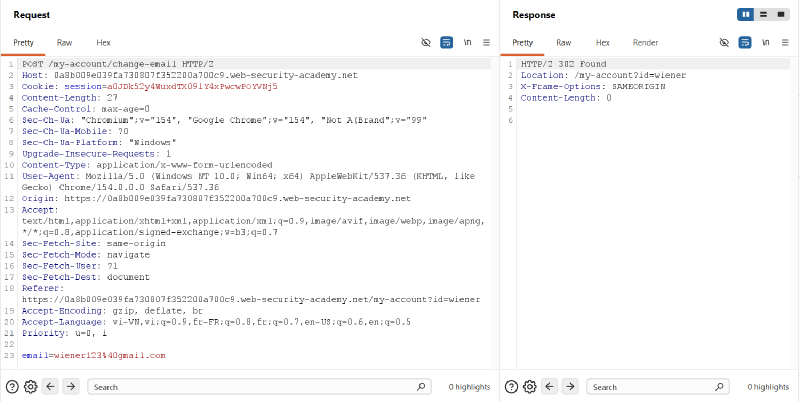Switch to Response Render tab
This screenshot has width=800, height=402.
pyautogui.click(x=645, y=43)
